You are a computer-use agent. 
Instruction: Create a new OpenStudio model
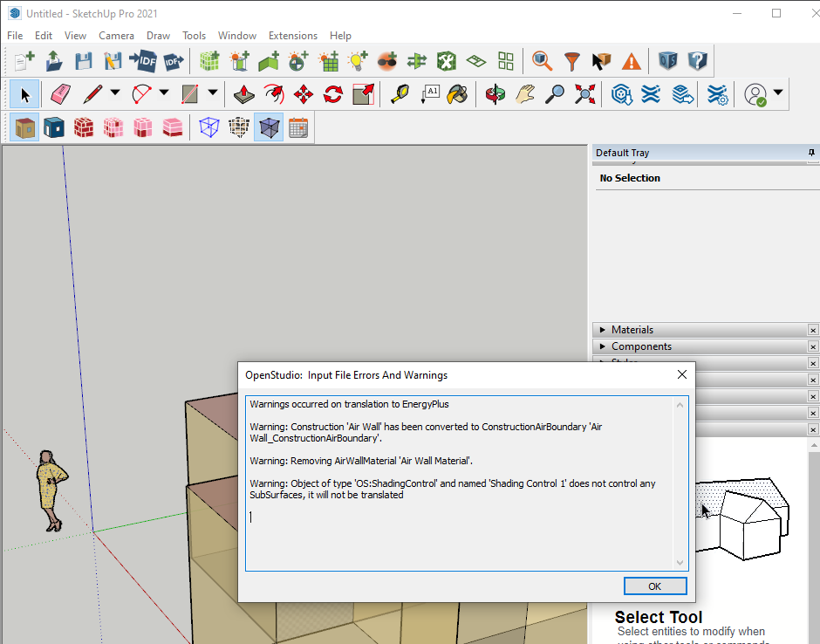click(24, 61)
